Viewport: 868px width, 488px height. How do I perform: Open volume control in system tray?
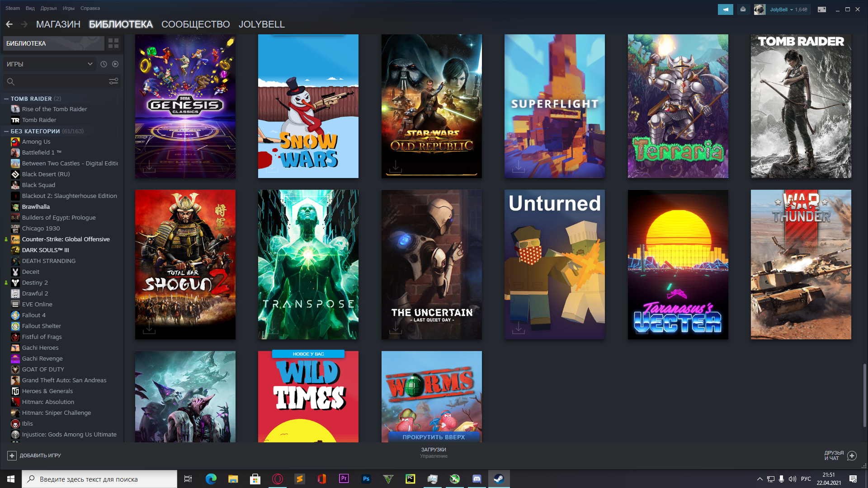[793, 479]
